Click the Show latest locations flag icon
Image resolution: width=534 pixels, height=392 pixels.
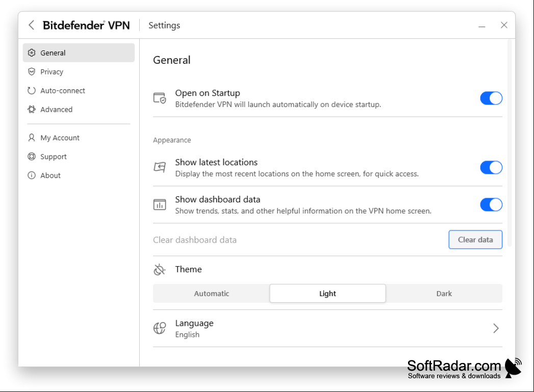pos(159,167)
